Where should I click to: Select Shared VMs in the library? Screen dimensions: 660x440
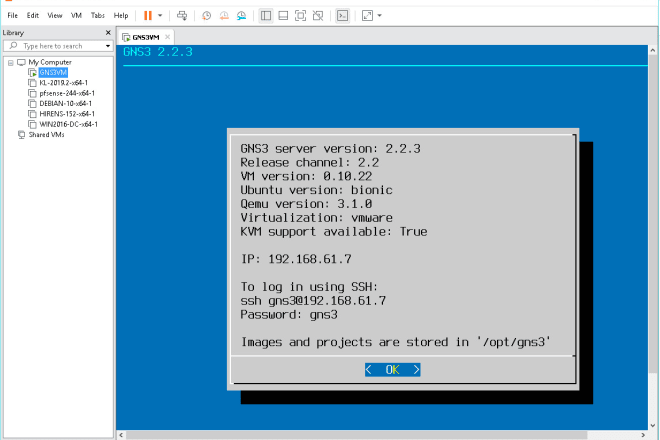coord(46,135)
